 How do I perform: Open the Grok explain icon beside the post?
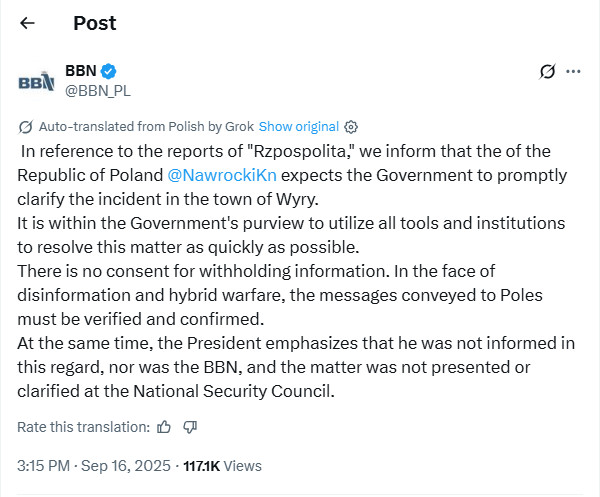point(547,72)
